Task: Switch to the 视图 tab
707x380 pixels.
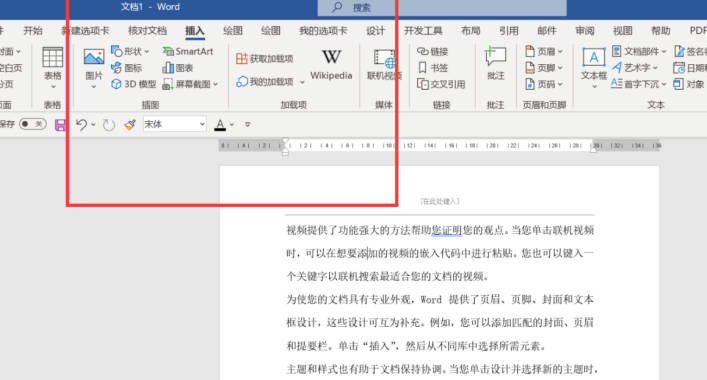Action: pos(623,31)
